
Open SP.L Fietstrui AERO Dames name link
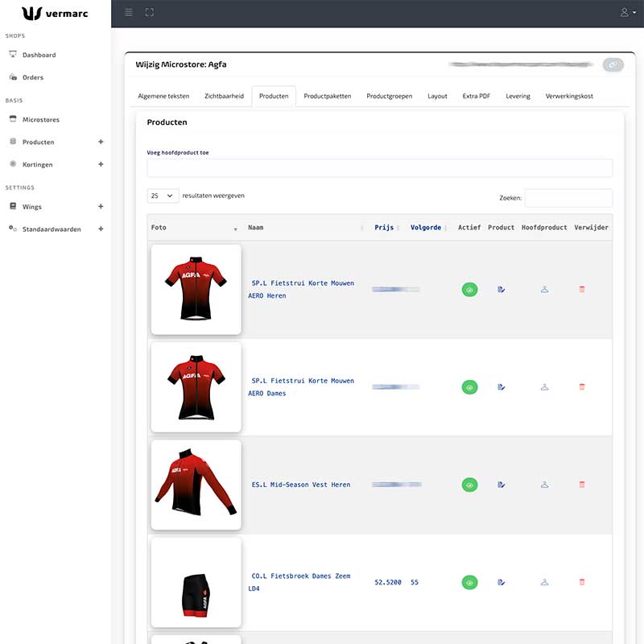pos(301,387)
